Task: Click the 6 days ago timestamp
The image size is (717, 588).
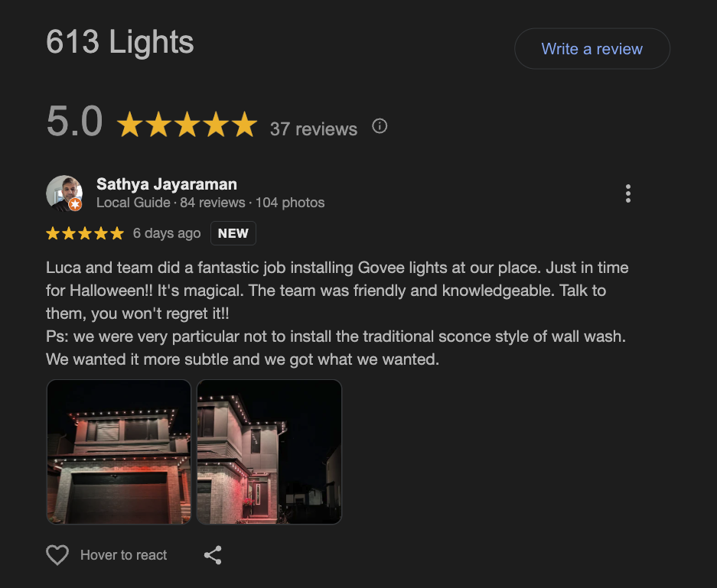Action: coord(167,233)
